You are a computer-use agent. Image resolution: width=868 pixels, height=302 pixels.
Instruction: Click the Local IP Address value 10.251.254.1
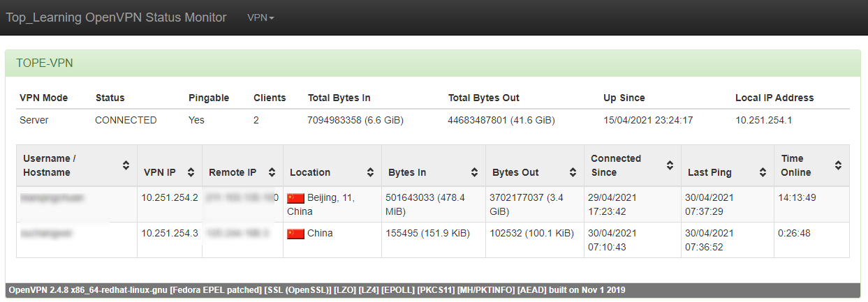763,120
